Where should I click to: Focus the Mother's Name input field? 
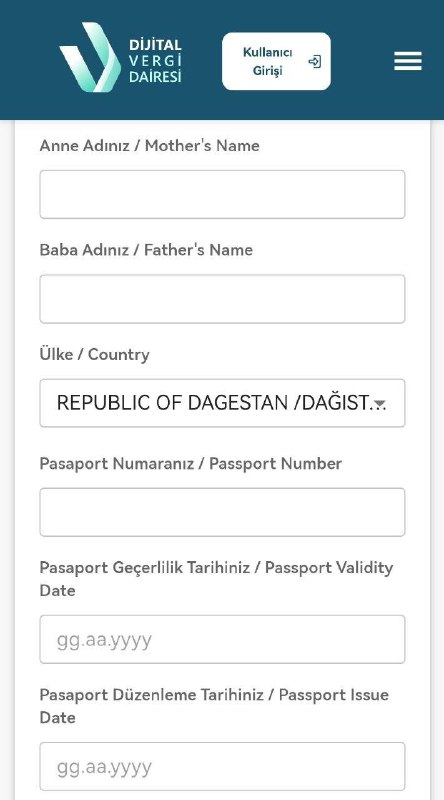(222, 194)
